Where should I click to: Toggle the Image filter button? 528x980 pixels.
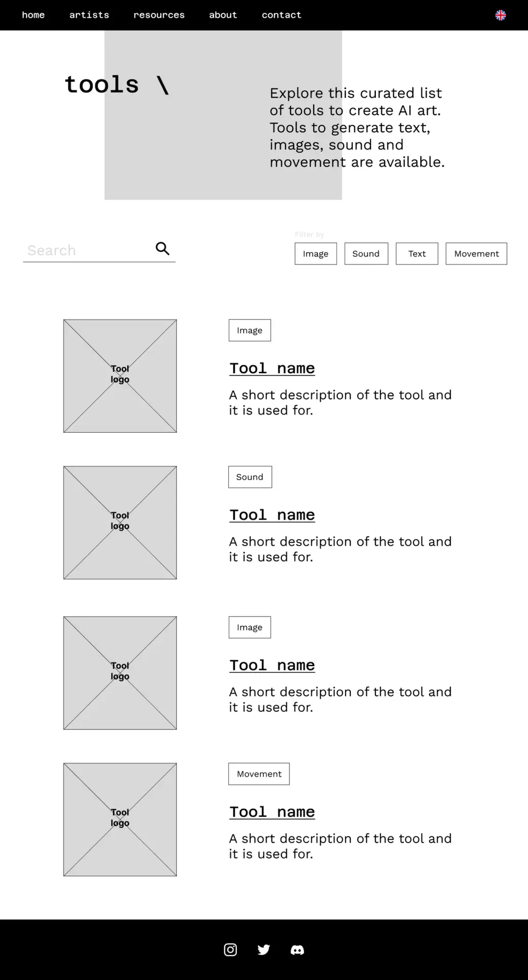316,254
